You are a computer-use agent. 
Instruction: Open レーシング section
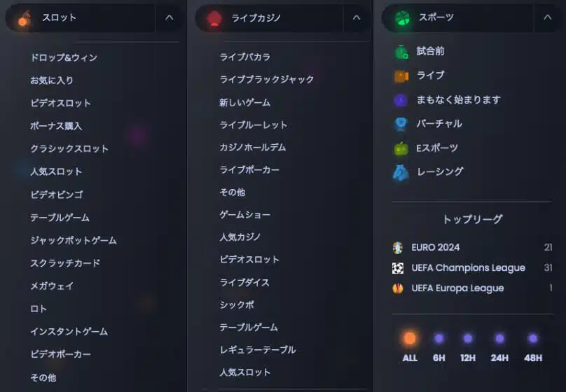click(x=440, y=171)
